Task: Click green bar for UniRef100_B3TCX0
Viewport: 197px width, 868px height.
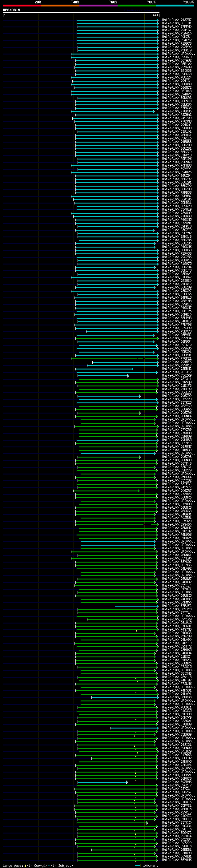Action: [x=112, y=822]
